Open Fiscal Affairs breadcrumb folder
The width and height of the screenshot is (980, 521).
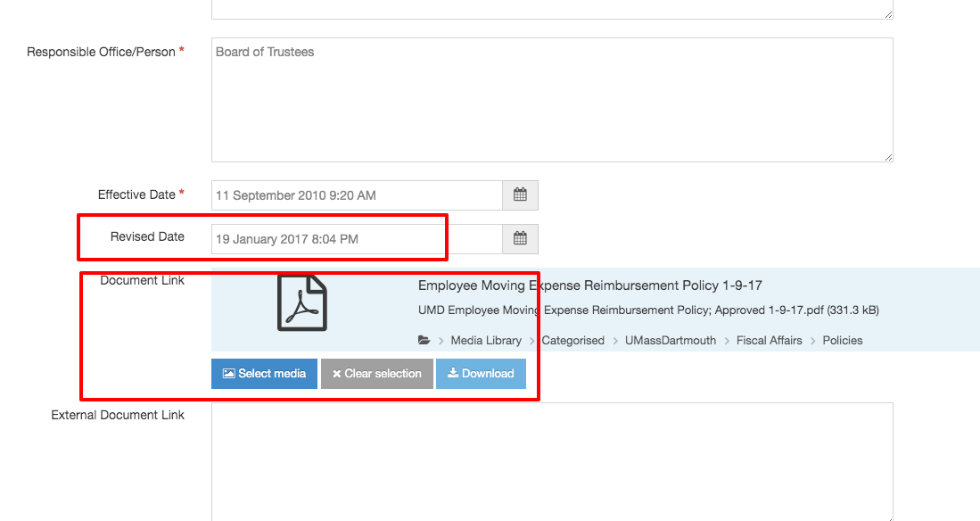pyautogui.click(x=769, y=341)
